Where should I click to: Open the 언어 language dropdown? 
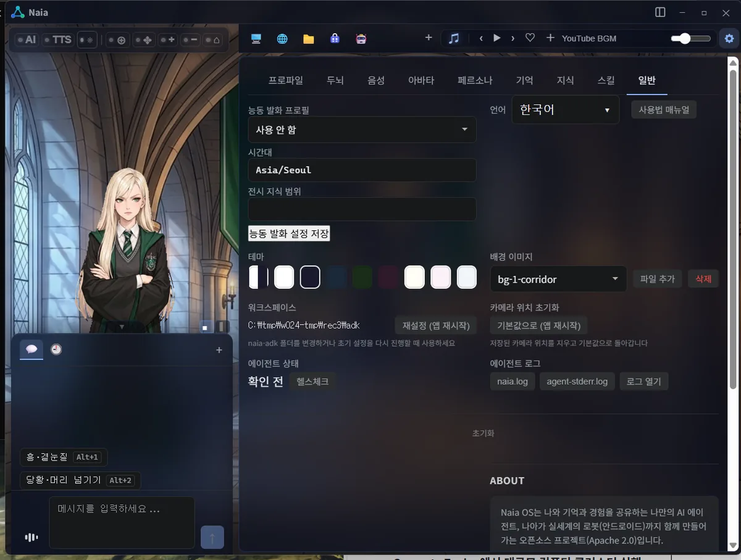tap(565, 110)
